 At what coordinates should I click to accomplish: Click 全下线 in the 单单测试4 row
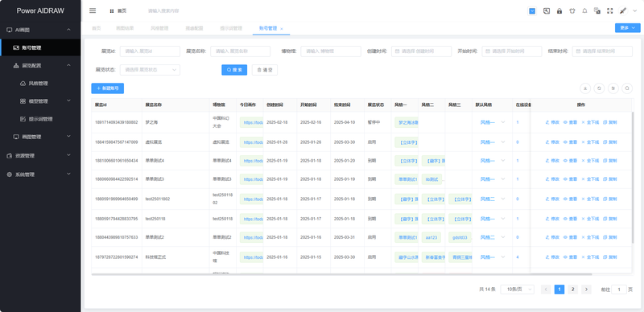590,161
